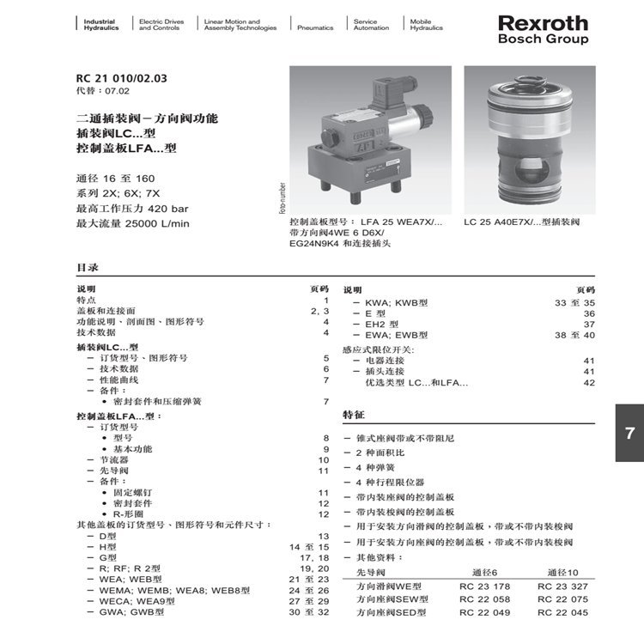Click document number RC 21 010/02.03
Screen dimensions: 644x644
pyautogui.click(x=122, y=78)
